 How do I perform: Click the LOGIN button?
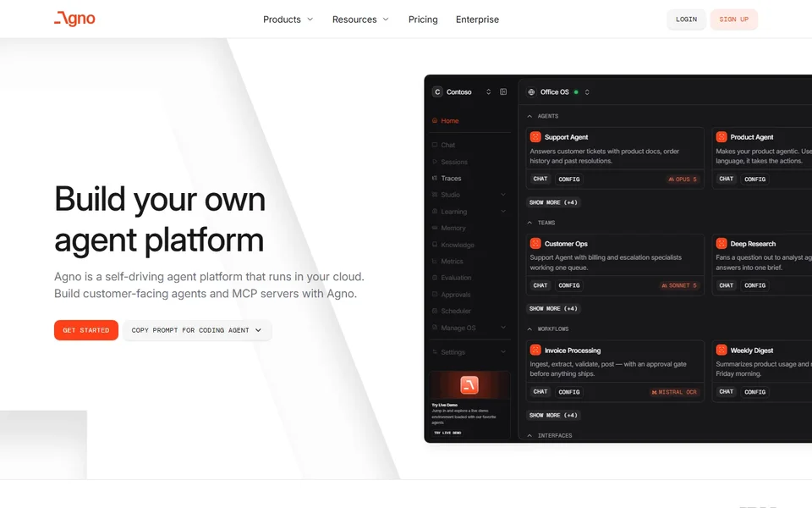click(686, 19)
